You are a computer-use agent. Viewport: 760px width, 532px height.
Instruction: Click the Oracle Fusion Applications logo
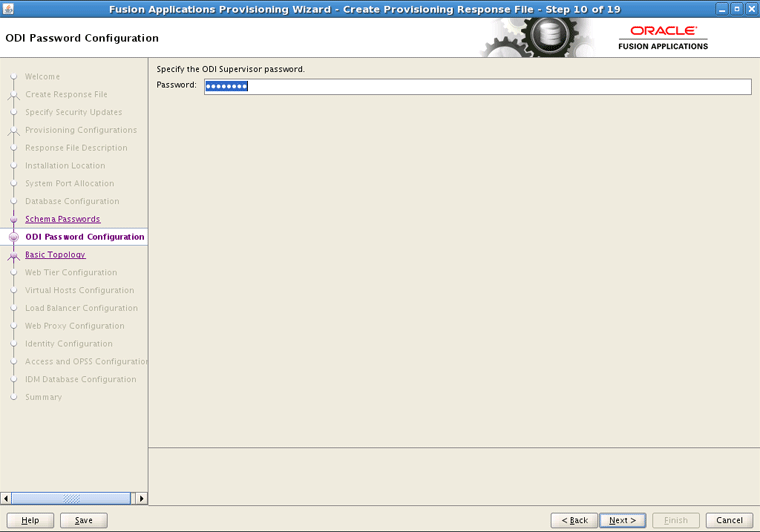coord(663,38)
